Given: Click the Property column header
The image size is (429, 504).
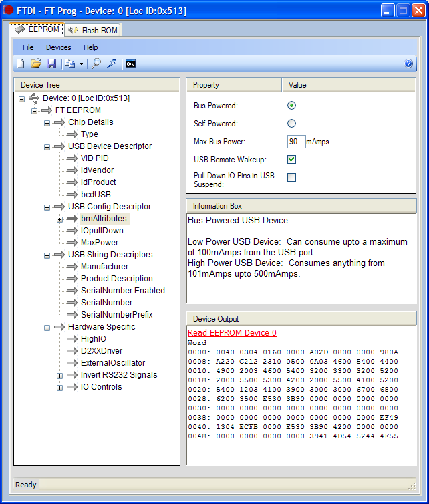Looking at the screenshot, I should pos(234,85).
